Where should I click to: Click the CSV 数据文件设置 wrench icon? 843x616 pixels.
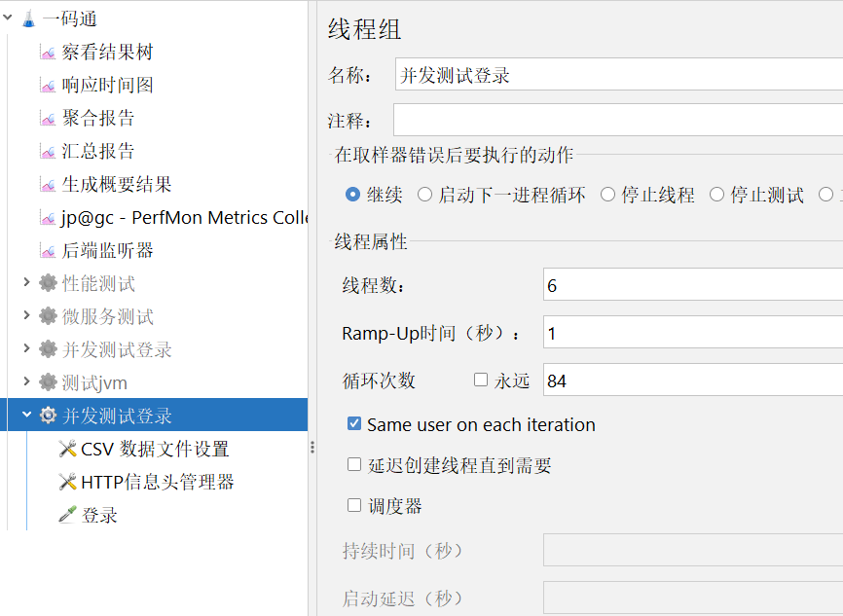(x=67, y=450)
